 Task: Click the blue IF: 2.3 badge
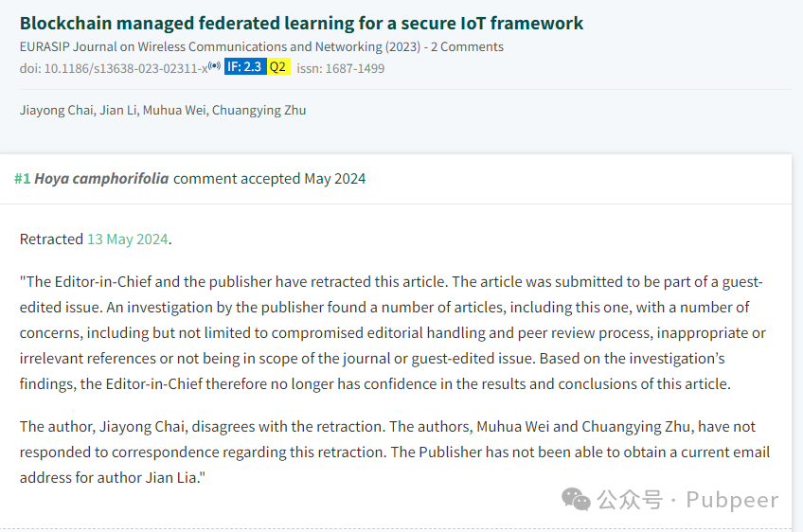(245, 67)
